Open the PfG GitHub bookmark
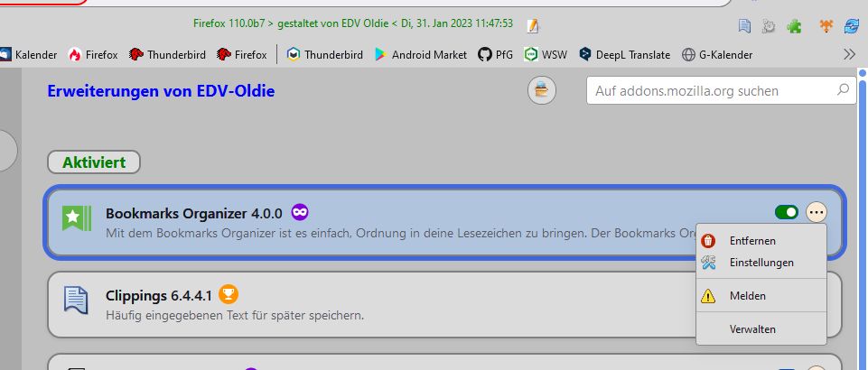The height and width of the screenshot is (370, 868). click(x=496, y=55)
